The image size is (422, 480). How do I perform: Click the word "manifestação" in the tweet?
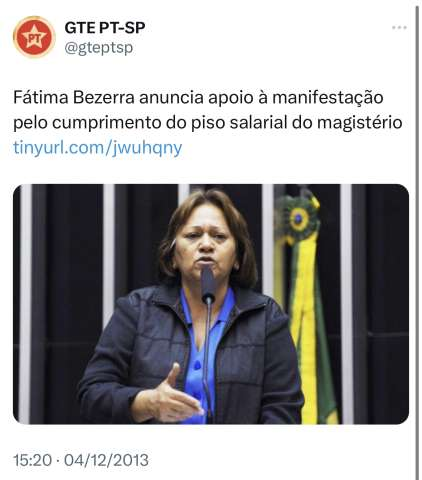click(x=328, y=98)
